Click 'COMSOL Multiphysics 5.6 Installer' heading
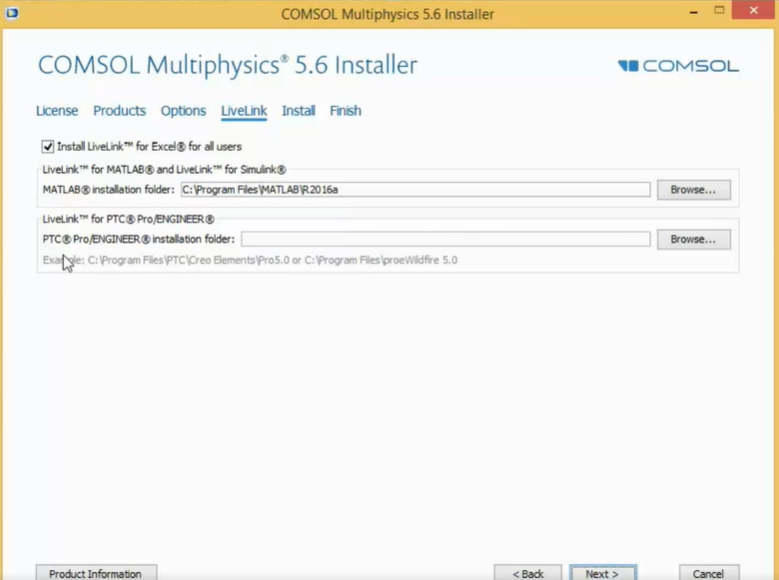 228,65
